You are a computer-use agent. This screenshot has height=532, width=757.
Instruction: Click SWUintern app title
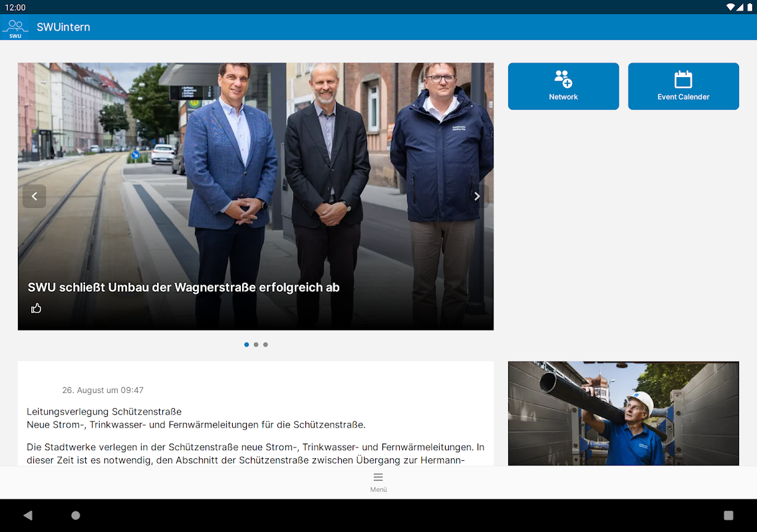(x=63, y=27)
